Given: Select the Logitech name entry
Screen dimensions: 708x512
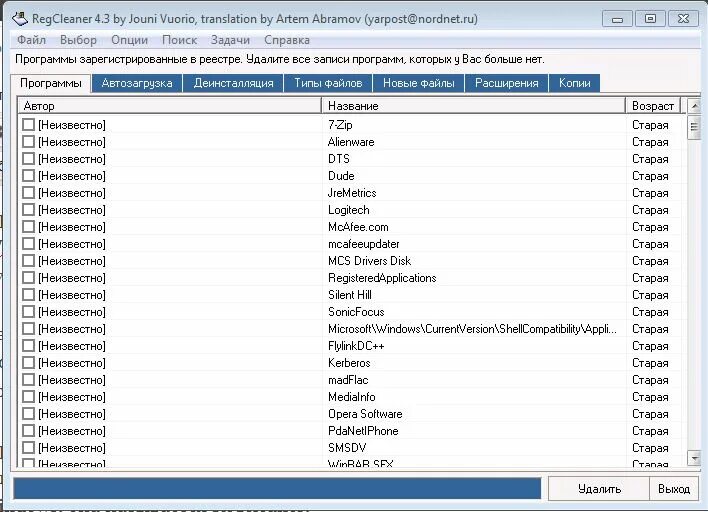Looking at the screenshot, I should 349,210.
